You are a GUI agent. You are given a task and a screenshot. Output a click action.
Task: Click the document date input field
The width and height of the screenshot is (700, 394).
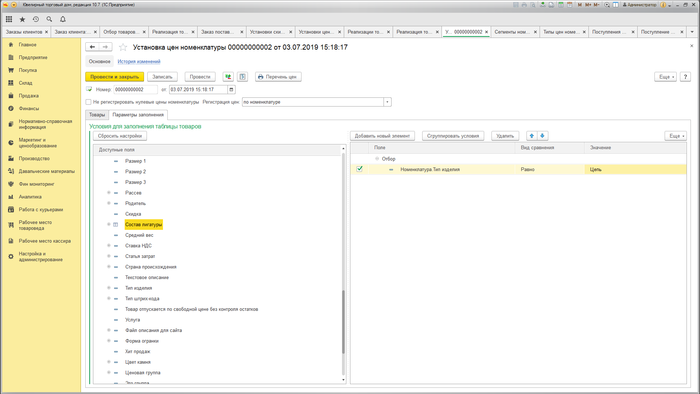click(199, 90)
